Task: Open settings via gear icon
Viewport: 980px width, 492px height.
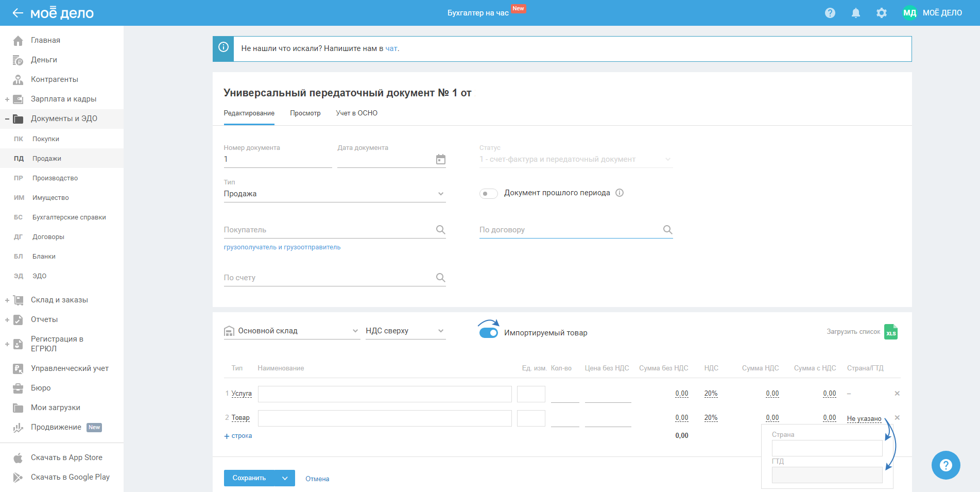Action: pos(881,13)
